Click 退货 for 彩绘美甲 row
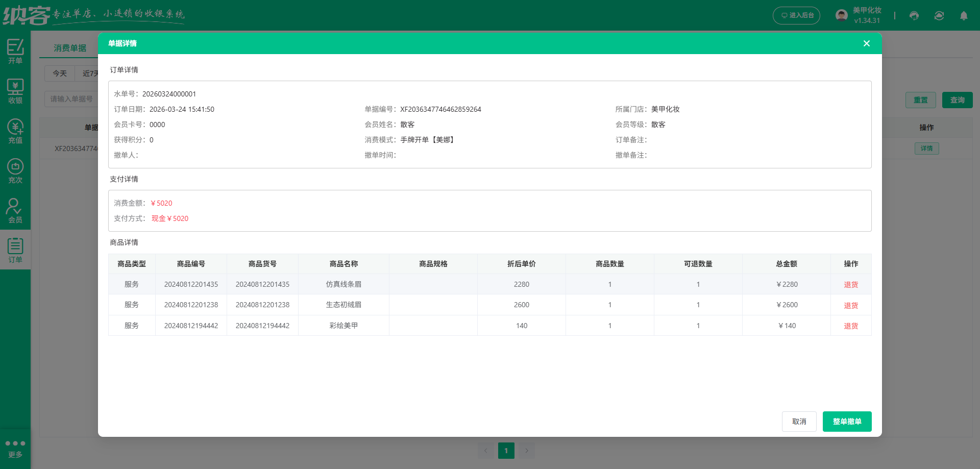The width and height of the screenshot is (980, 469). tap(850, 326)
